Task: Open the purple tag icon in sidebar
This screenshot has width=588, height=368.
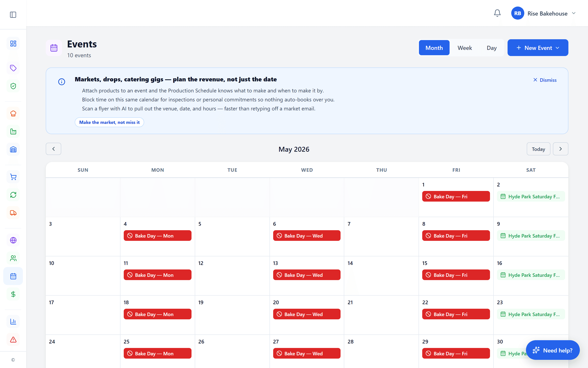Action: (13, 68)
